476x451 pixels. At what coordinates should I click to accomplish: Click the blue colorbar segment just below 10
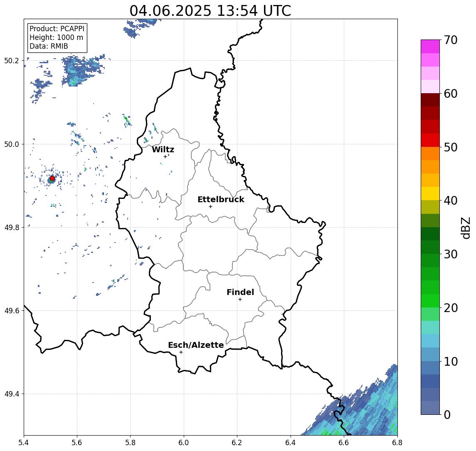pos(430,367)
